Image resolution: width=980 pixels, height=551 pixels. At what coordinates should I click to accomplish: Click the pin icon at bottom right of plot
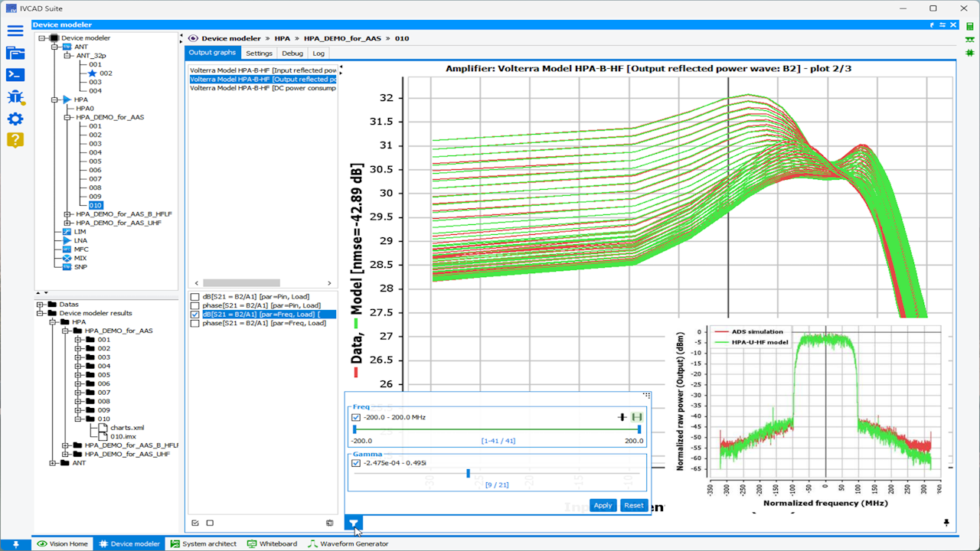946,522
